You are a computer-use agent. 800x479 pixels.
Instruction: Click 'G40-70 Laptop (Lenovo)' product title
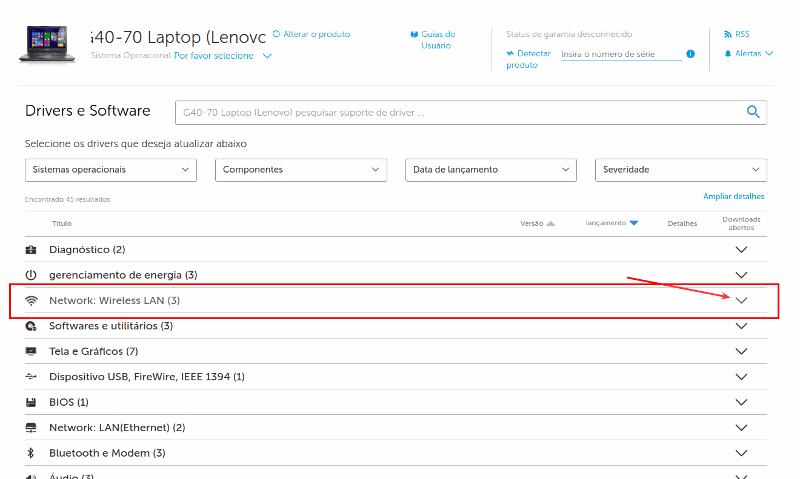[178, 37]
